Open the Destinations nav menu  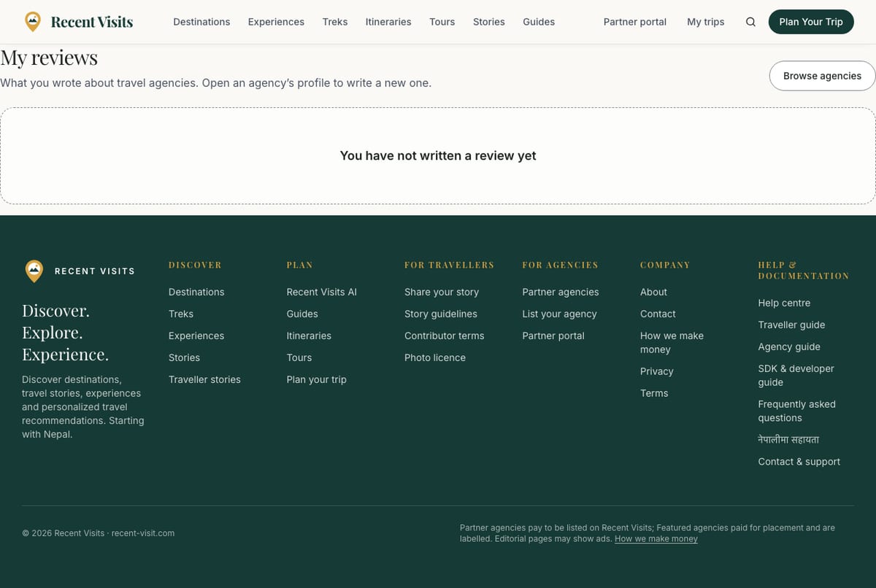click(x=201, y=22)
